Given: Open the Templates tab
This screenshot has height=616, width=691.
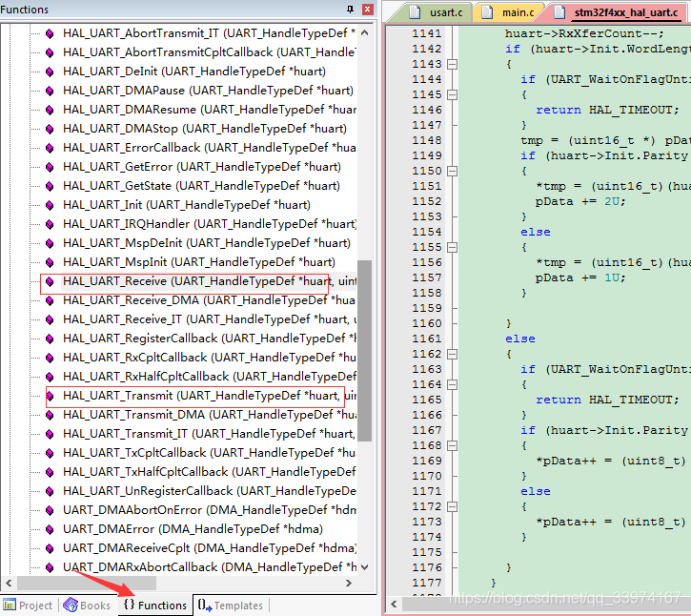Looking at the screenshot, I should pos(230,605).
